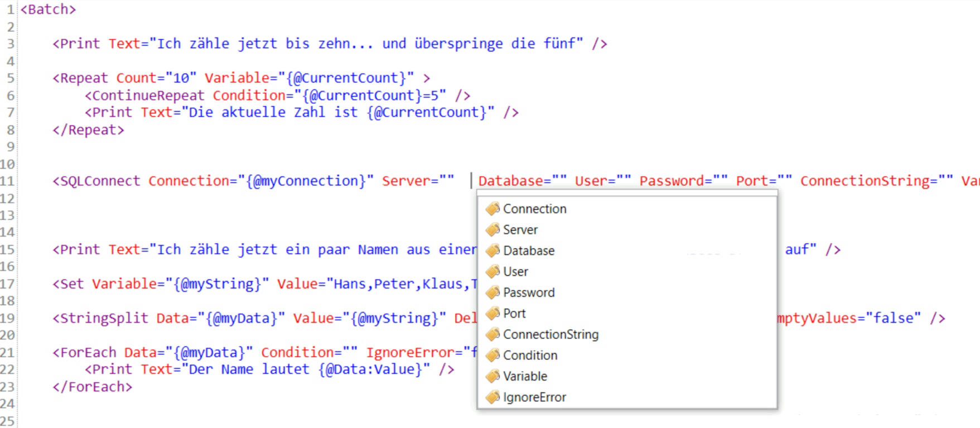Click the tag icon beside Server
Viewport: 980px width, 428px height.
pyautogui.click(x=493, y=230)
